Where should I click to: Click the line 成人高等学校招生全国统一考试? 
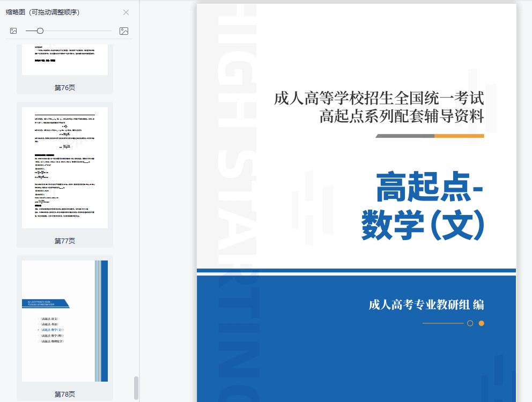tap(379, 99)
